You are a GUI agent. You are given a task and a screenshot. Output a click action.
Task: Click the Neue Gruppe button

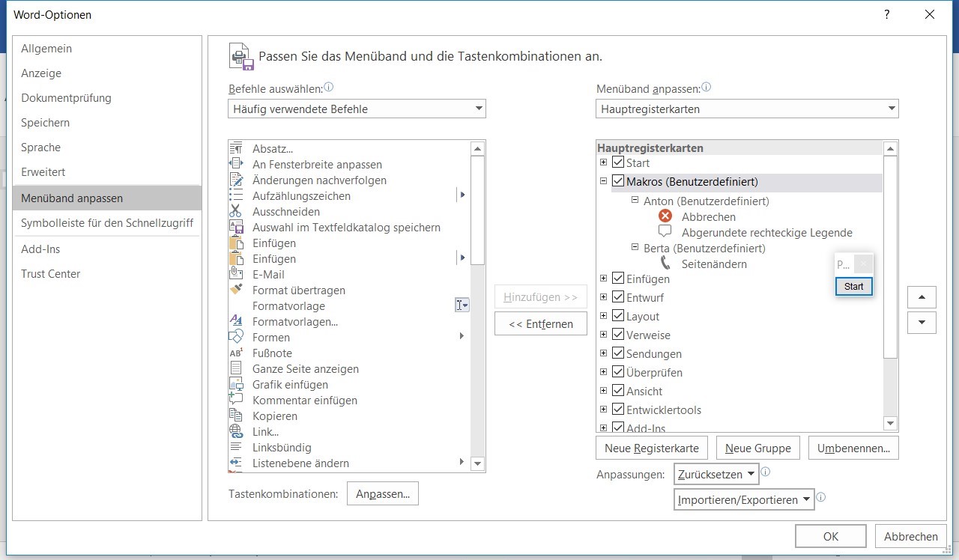click(758, 448)
